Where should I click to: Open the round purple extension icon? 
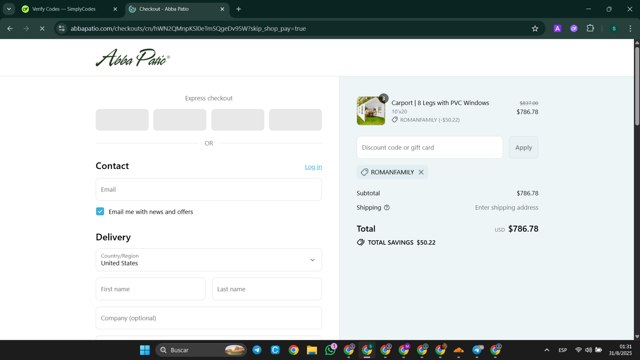[x=574, y=29]
